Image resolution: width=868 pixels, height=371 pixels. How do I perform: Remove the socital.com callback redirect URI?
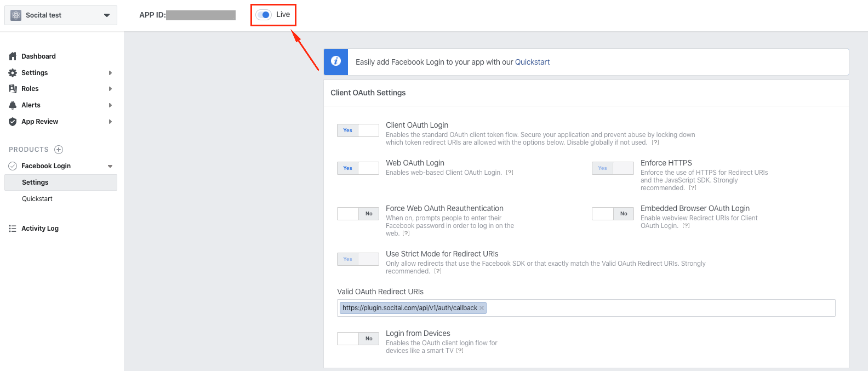click(482, 308)
